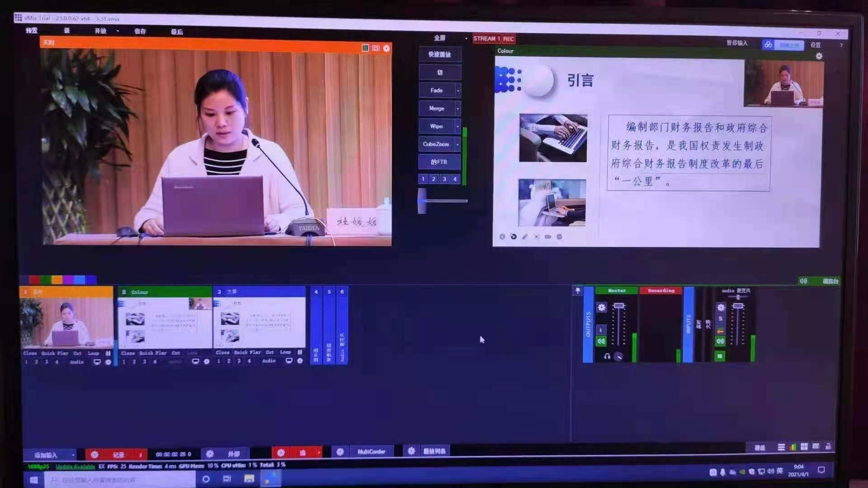This screenshot has height=488, width=868.
Task: Click the Last menu item in the top bar
Action: point(177,32)
